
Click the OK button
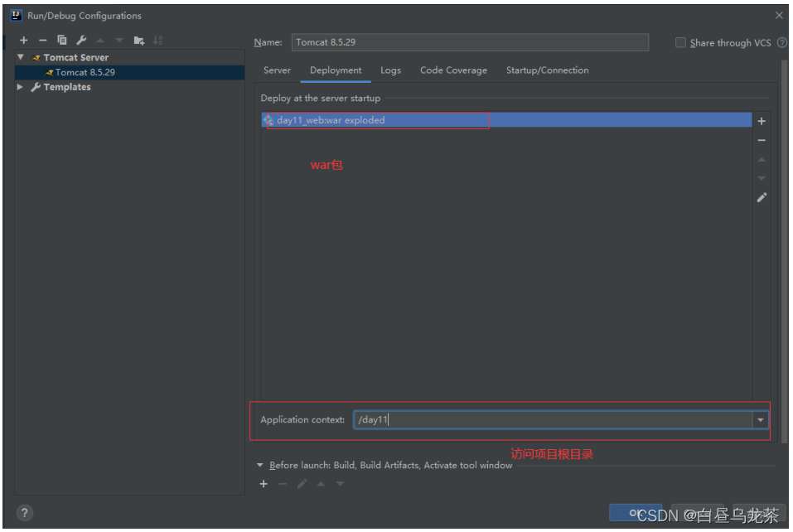point(636,512)
